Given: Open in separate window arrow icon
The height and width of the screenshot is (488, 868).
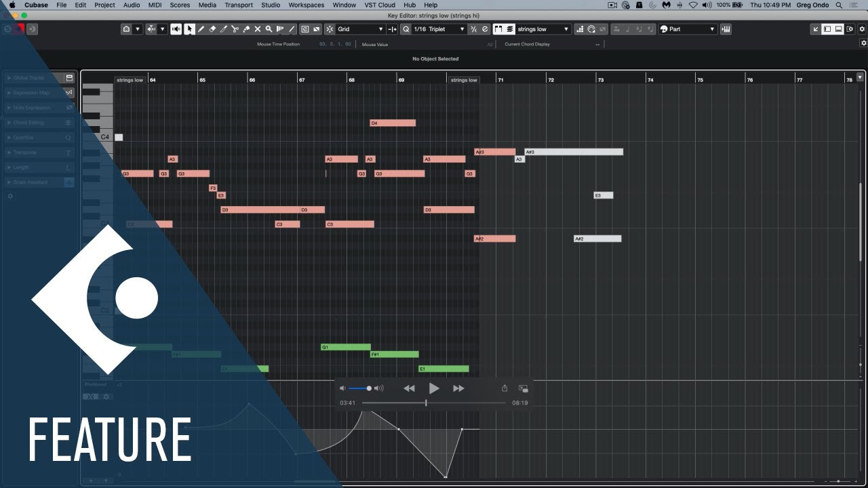Looking at the screenshot, I should pos(816,29).
